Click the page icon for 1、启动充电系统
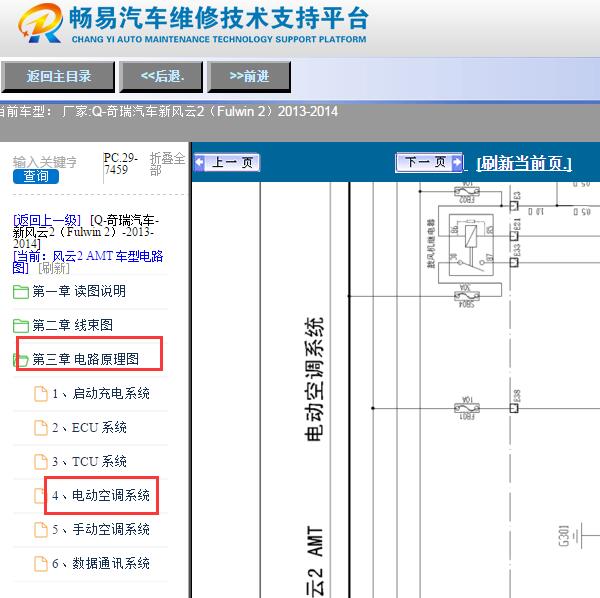The width and height of the screenshot is (600, 598). (41, 394)
